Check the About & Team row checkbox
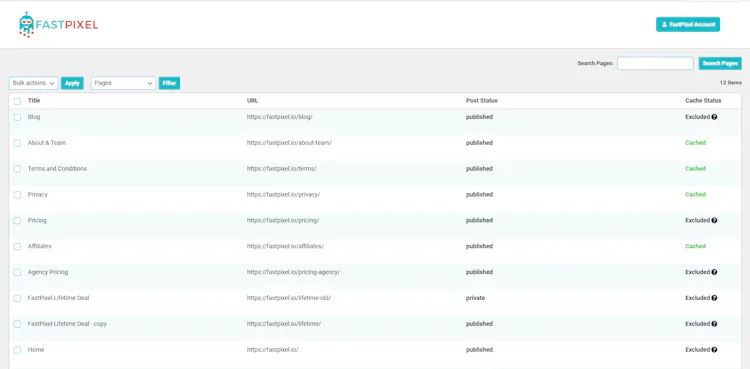Screen dimensions: 750x369 pos(17,143)
